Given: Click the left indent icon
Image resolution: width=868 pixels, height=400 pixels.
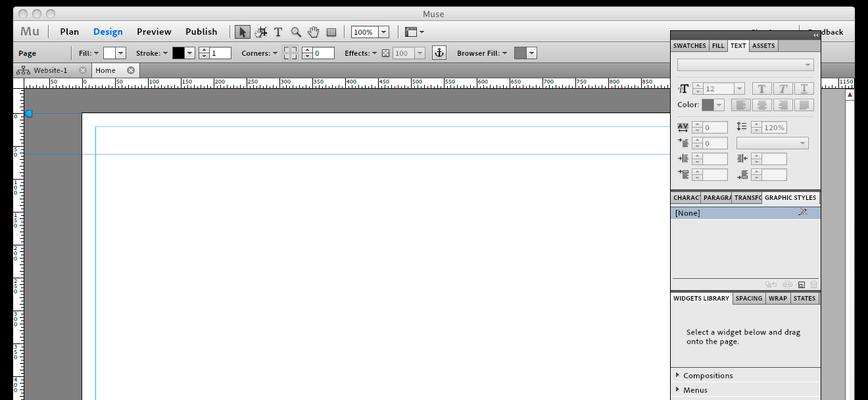Looking at the screenshot, I should 683,159.
